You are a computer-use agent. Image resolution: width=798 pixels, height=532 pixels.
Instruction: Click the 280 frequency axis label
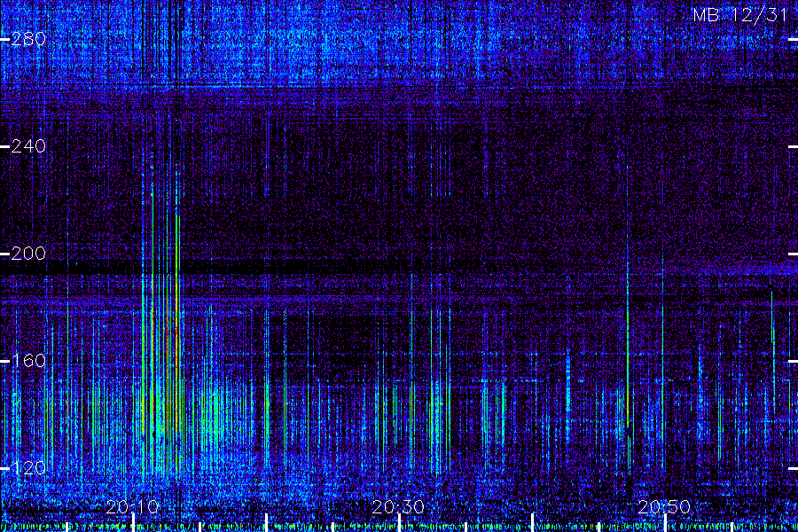tap(28, 39)
